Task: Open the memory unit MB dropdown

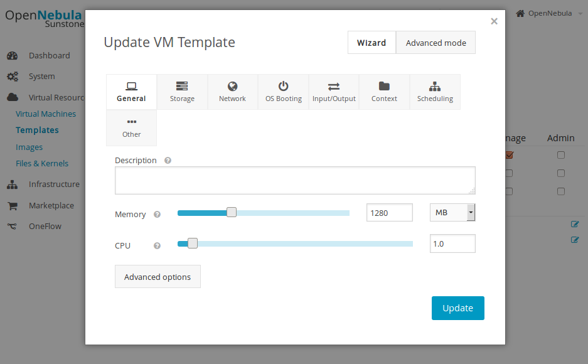Action: (x=452, y=213)
